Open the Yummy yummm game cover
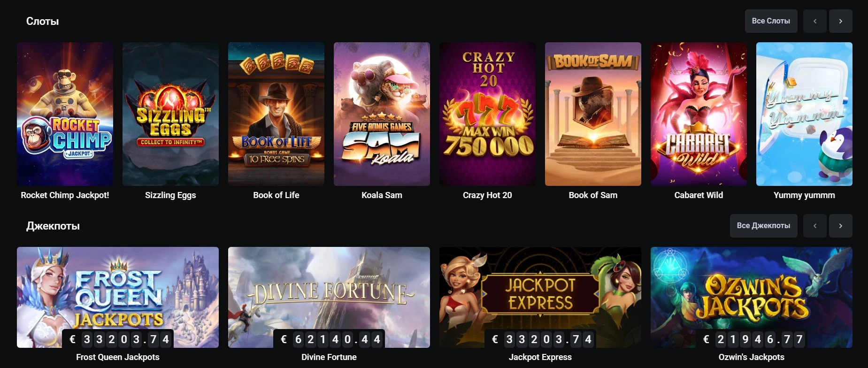 pos(804,114)
